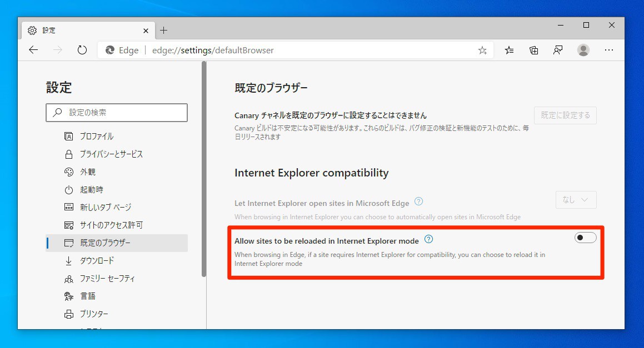Add this page to favorites star
This screenshot has width=644, height=348.
coord(483,50)
